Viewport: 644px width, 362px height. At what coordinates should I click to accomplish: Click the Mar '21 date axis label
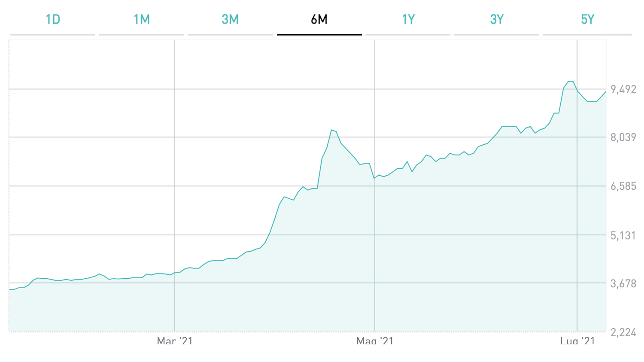click(175, 341)
